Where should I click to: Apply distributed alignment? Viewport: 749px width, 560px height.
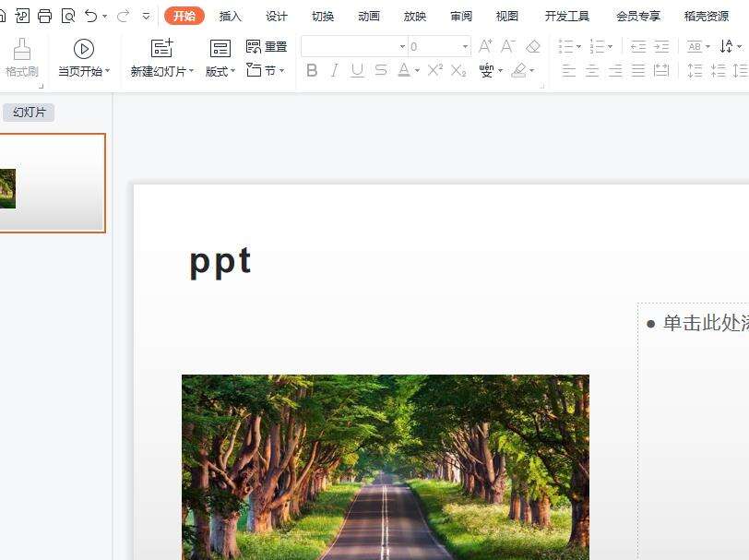(661, 71)
